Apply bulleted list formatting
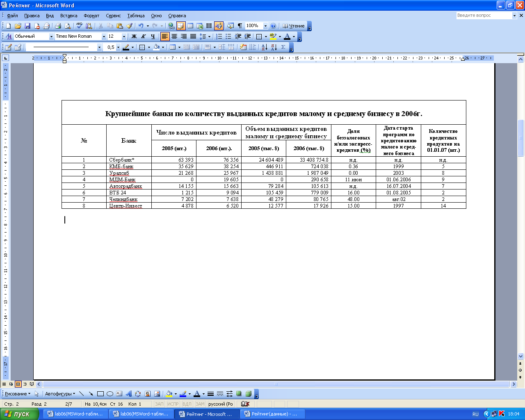525x420 pixels. [x=228, y=37]
